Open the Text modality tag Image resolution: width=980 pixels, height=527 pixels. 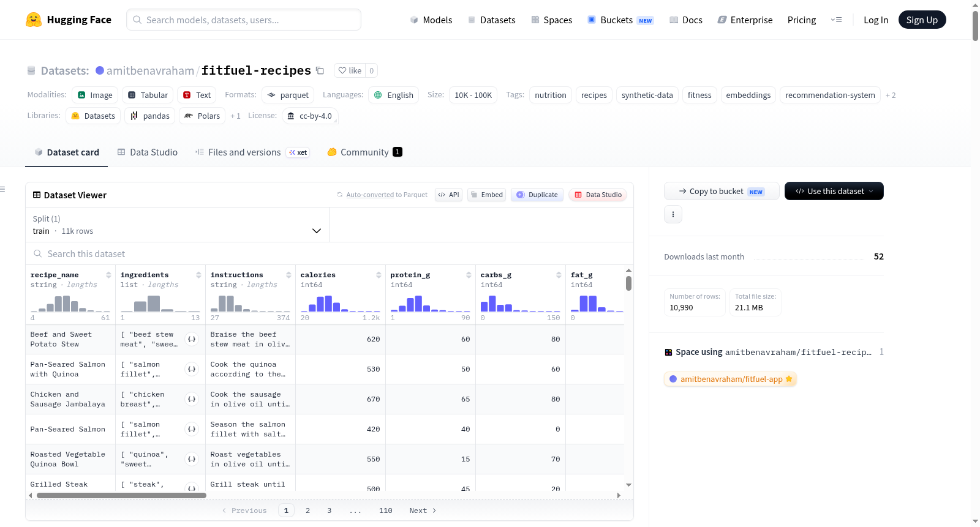[x=197, y=95]
